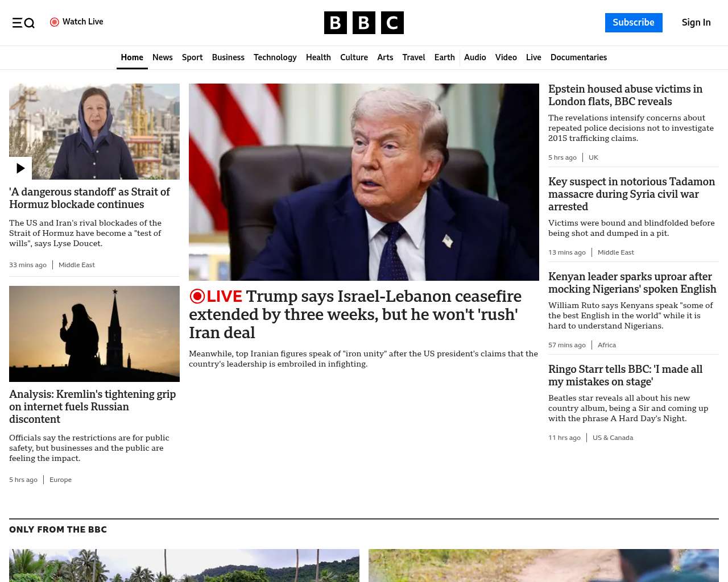This screenshot has height=582, width=728.
Task: Click the Subscribe button
Action: coord(634,23)
